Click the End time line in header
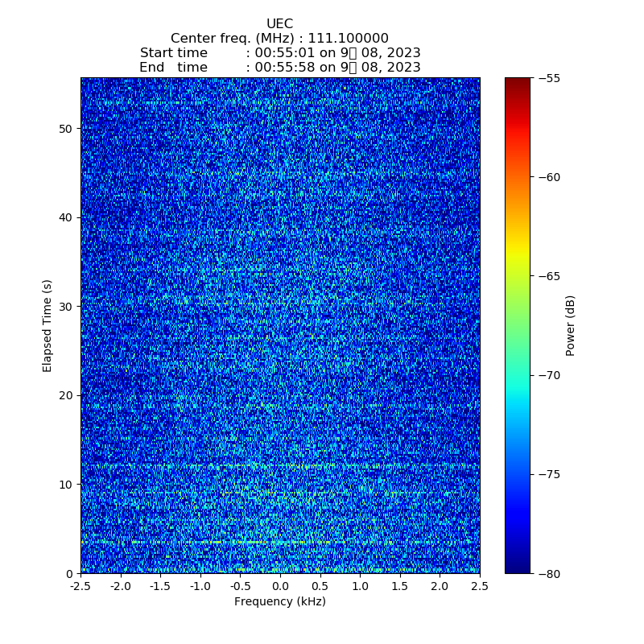This screenshot has width=644, height=644. click(x=279, y=68)
